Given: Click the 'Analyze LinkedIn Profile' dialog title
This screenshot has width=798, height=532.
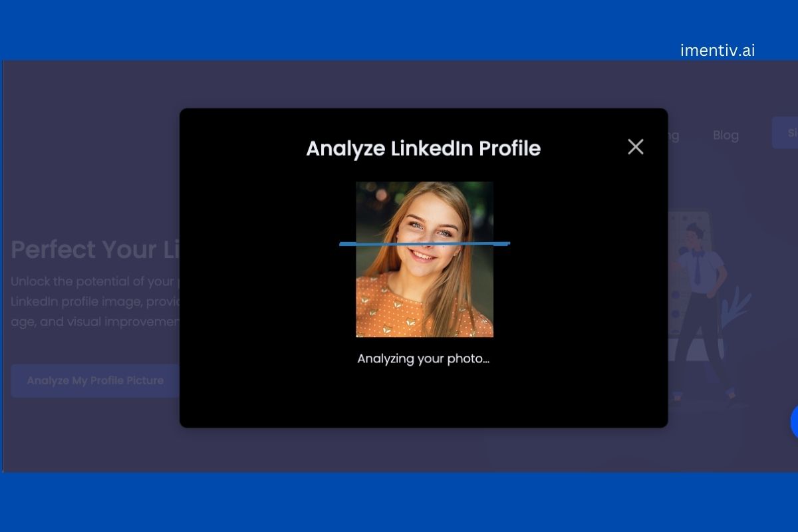Looking at the screenshot, I should coord(424,148).
